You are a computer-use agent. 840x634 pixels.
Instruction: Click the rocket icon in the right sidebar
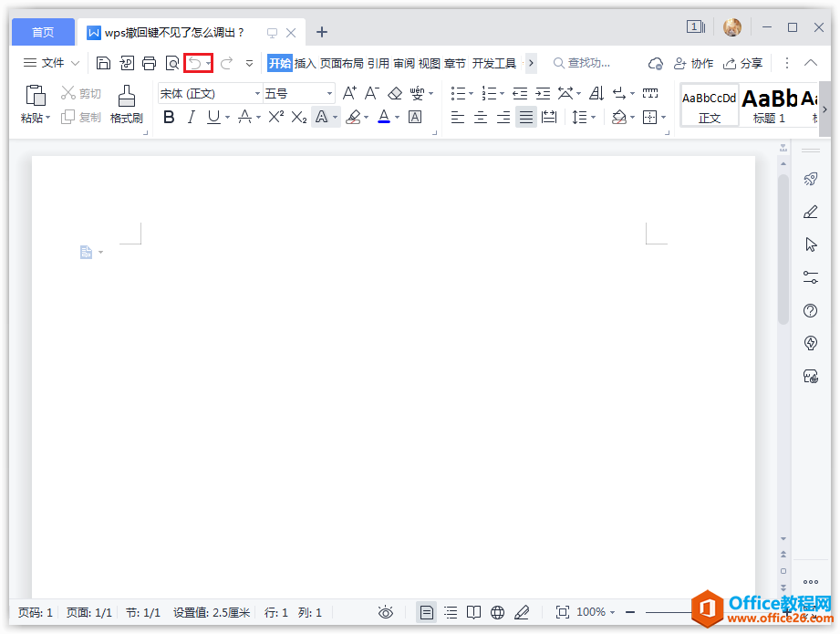[810, 179]
